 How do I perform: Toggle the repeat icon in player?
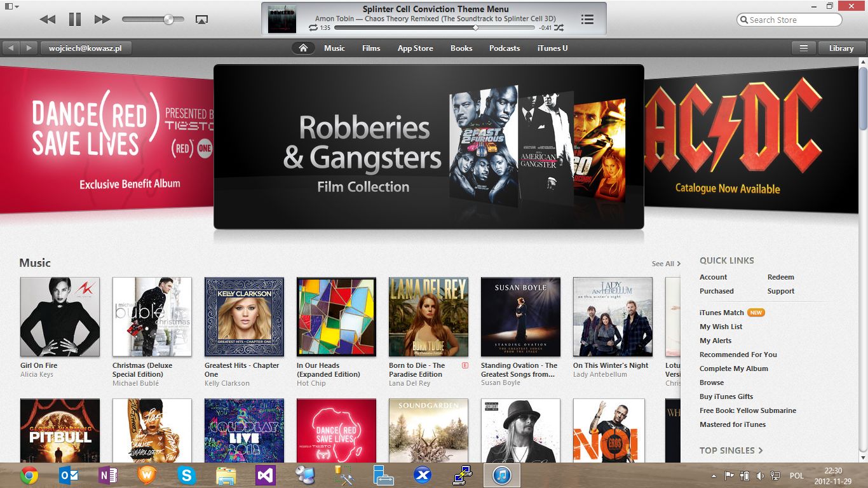(x=313, y=28)
